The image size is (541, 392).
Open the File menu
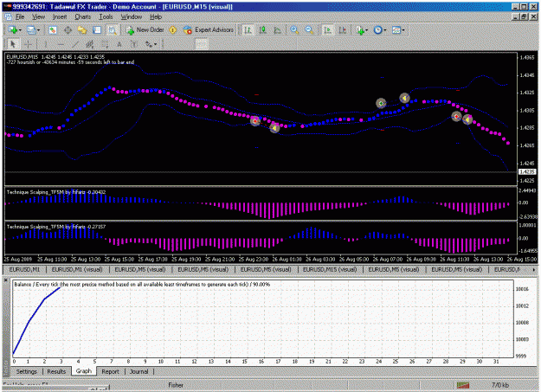20,16
